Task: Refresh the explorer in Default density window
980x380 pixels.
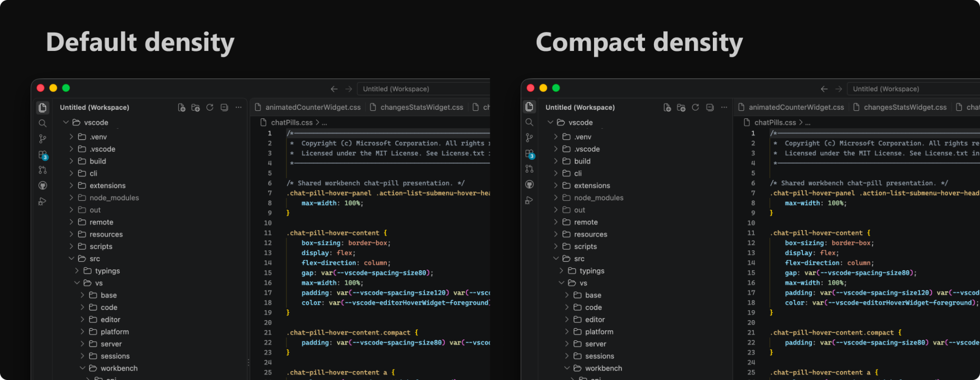Action: pyautogui.click(x=210, y=107)
